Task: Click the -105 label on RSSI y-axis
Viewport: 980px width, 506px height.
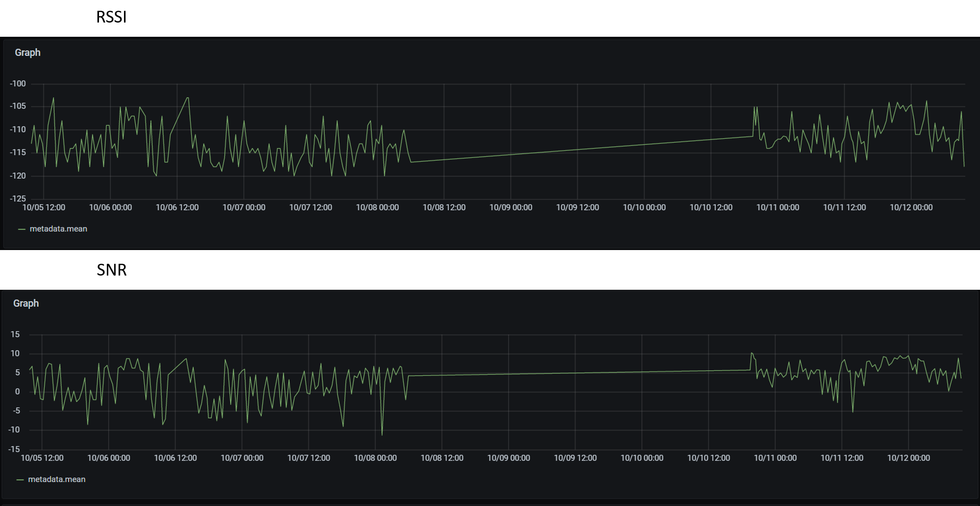Action: click(18, 106)
